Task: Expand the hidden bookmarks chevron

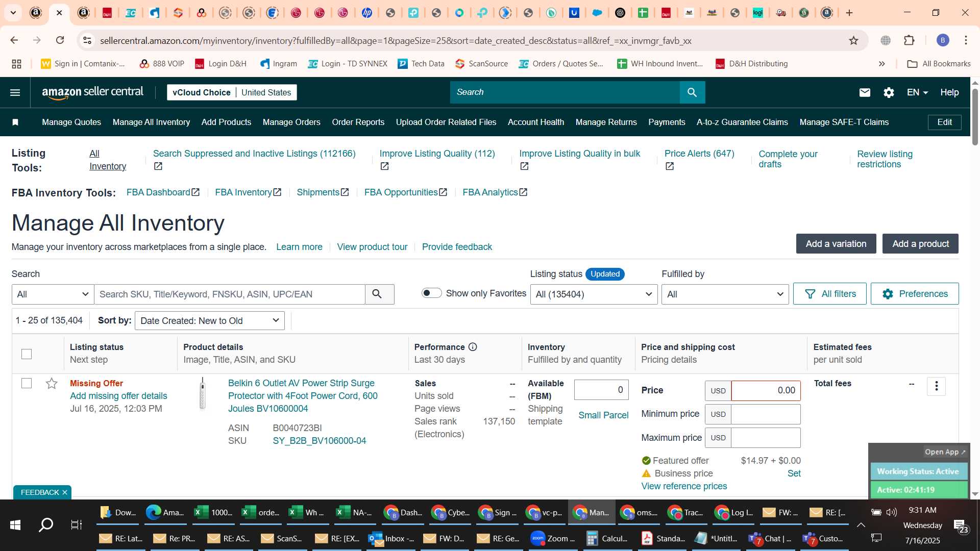Action: (x=881, y=64)
